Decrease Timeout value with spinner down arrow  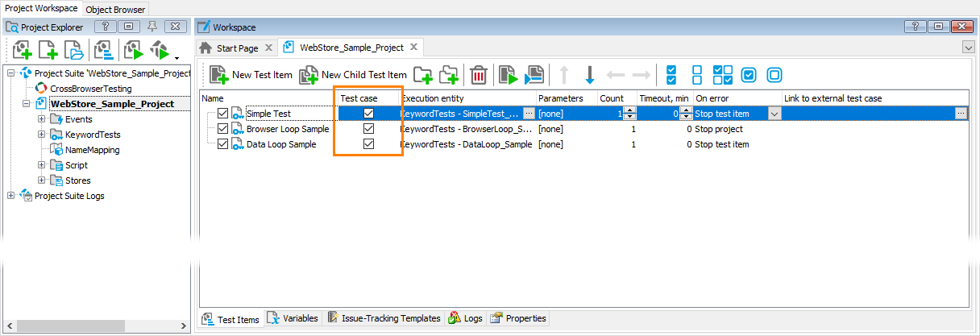click(x=687, y=117)
